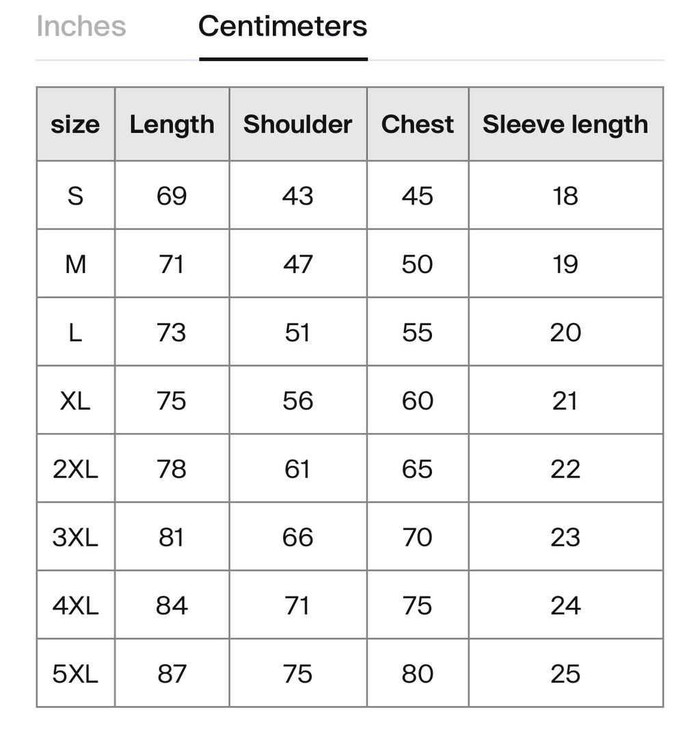The width and height of the screenshot is (700, 736).
Task: Select the 3XL size row label
Action: click(75, 538)
